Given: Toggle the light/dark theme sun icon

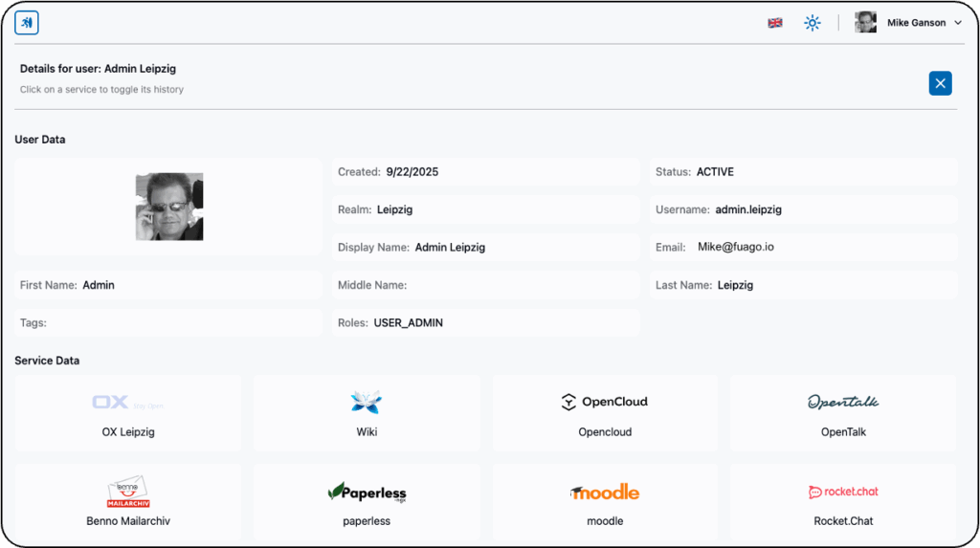Looking at the screenshot, I should [813, 23].
